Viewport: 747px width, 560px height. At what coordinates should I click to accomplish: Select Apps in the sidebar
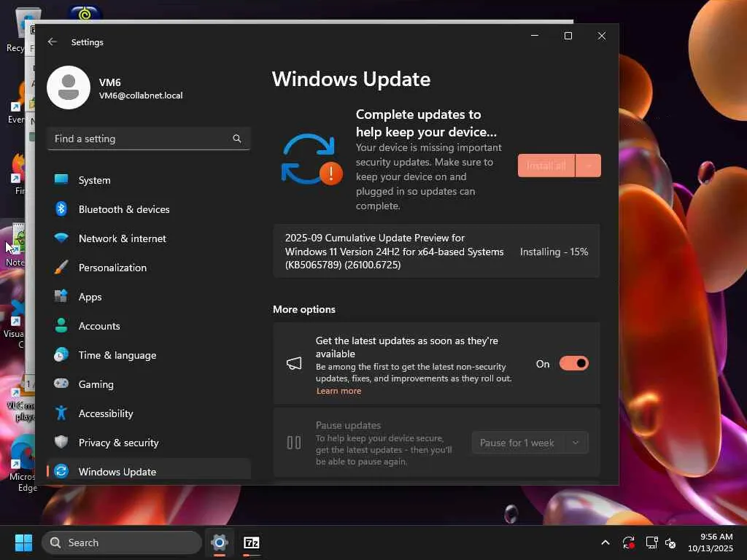point(149,297)
